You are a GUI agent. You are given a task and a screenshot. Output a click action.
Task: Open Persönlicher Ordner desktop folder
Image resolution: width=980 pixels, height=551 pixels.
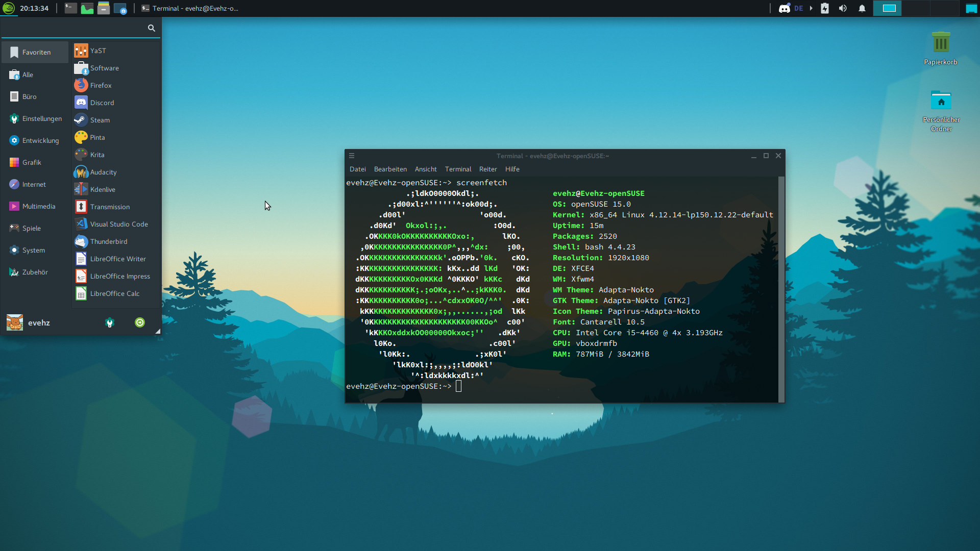pyautogui.click(x=941, y=111)
